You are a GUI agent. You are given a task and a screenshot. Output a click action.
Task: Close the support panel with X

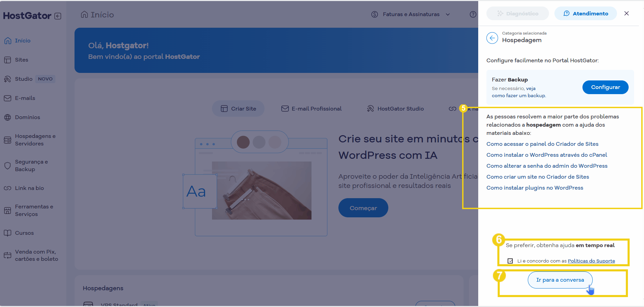pos(627,13)
